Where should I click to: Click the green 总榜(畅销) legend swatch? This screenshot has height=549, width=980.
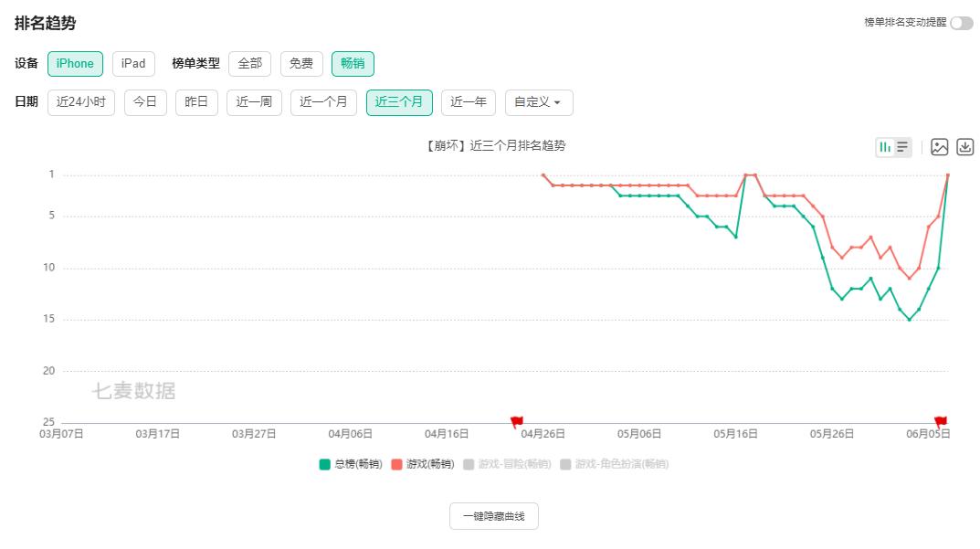[x=324, y=464]
